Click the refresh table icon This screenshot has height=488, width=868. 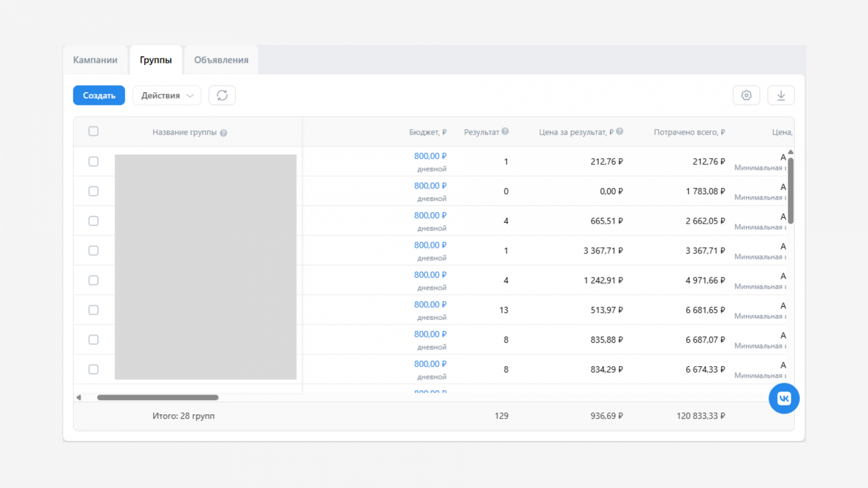coord(222,95)
